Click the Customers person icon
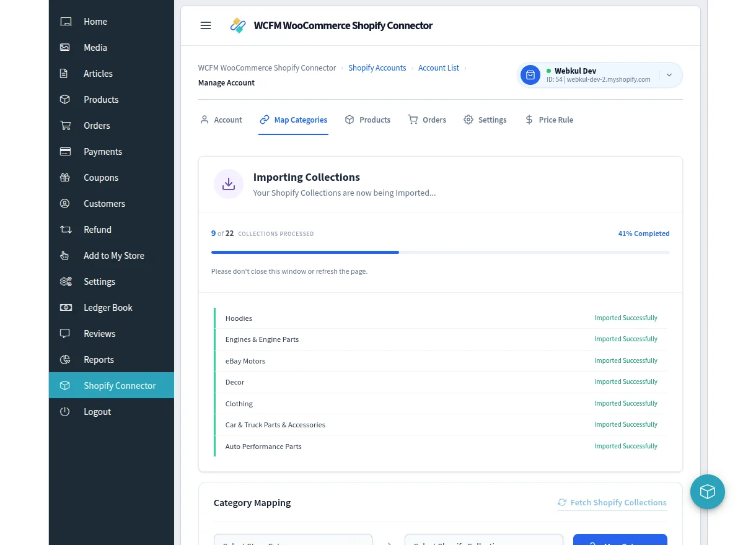This screenshot has width=756, height=545. pyautogui.click(x=65, y=204)
